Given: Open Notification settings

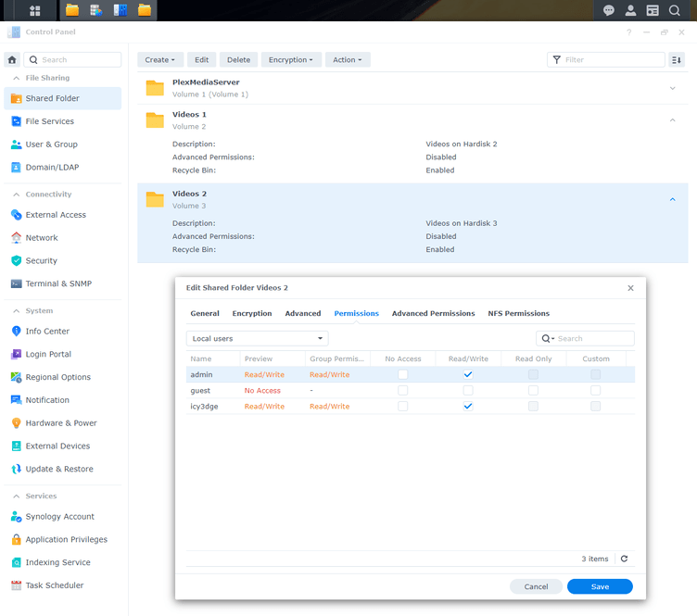Looking at the screenshot, I should click(x=63, y=400).
